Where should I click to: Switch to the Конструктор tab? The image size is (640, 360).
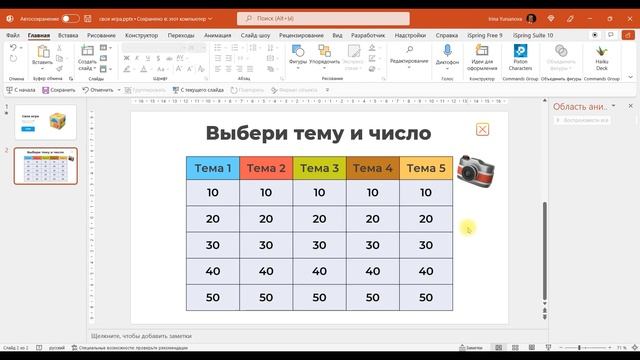[x=141, y=36]
